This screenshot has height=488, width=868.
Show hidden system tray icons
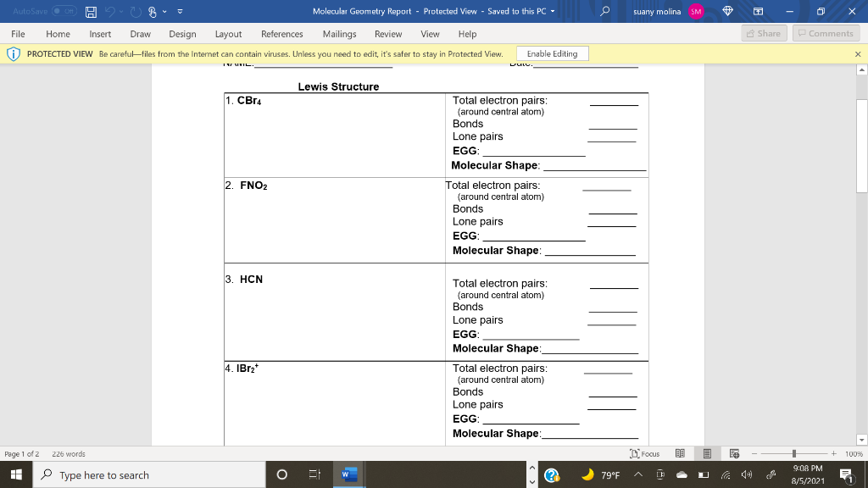pos(638,474)
